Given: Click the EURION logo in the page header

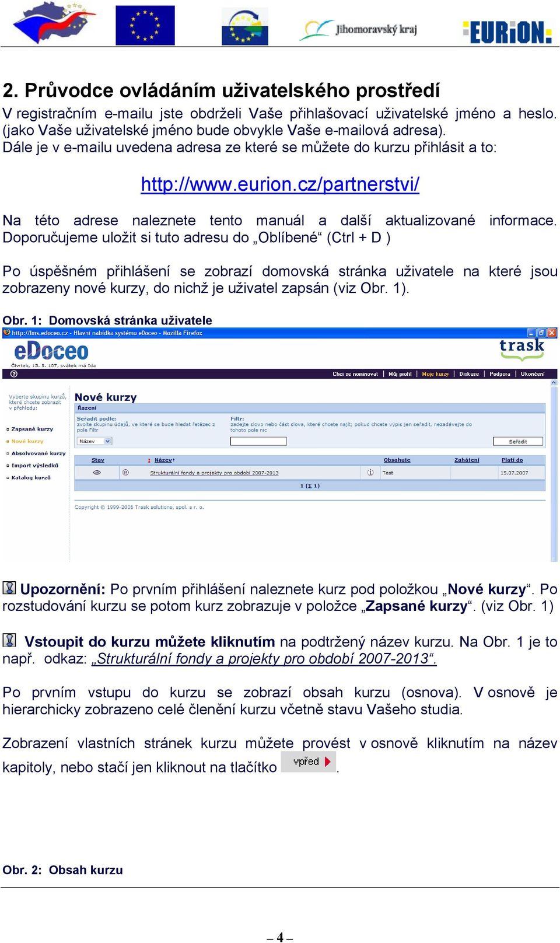Looking at the screenshot, I should pyautogui.click(x=507, y=32).
